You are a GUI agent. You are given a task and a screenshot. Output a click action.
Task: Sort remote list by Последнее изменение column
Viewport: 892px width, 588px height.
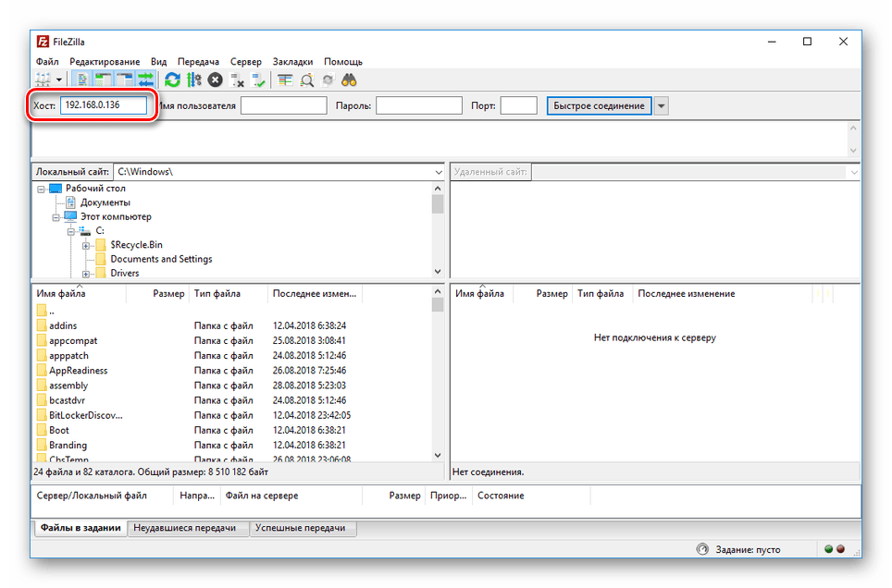coord(686,293)
